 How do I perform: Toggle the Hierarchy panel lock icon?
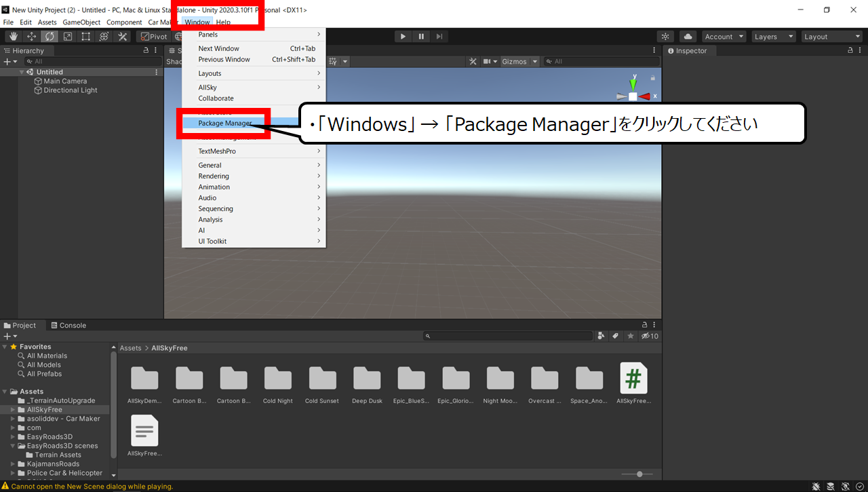pos(146,51)
